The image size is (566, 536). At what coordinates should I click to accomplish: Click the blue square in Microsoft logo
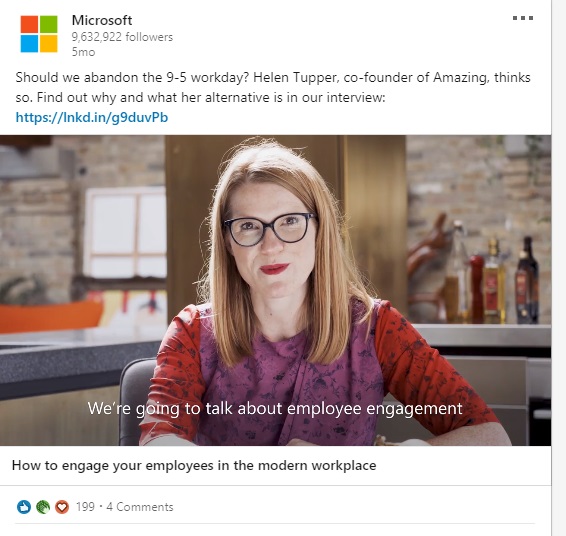[29, 44]
